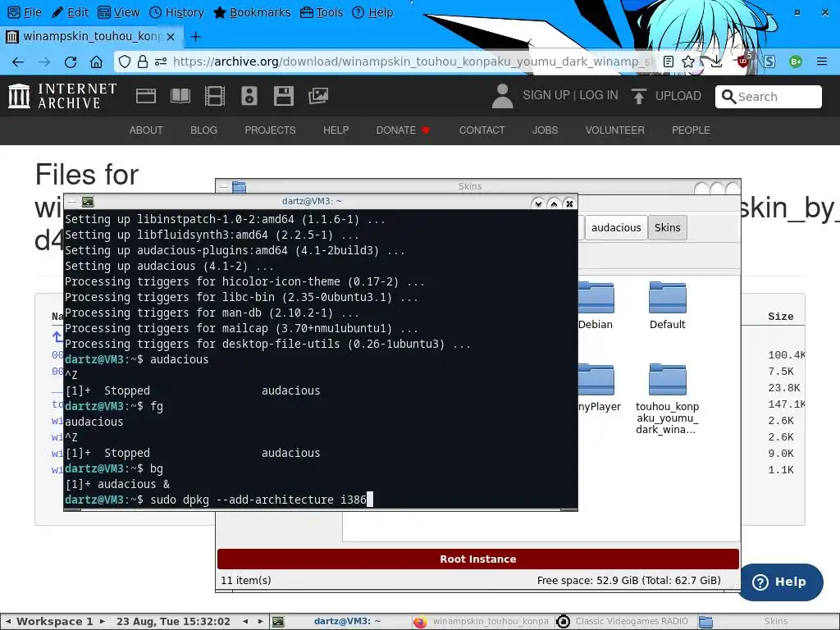Click the taskbar date and time

tap(173, 622)
